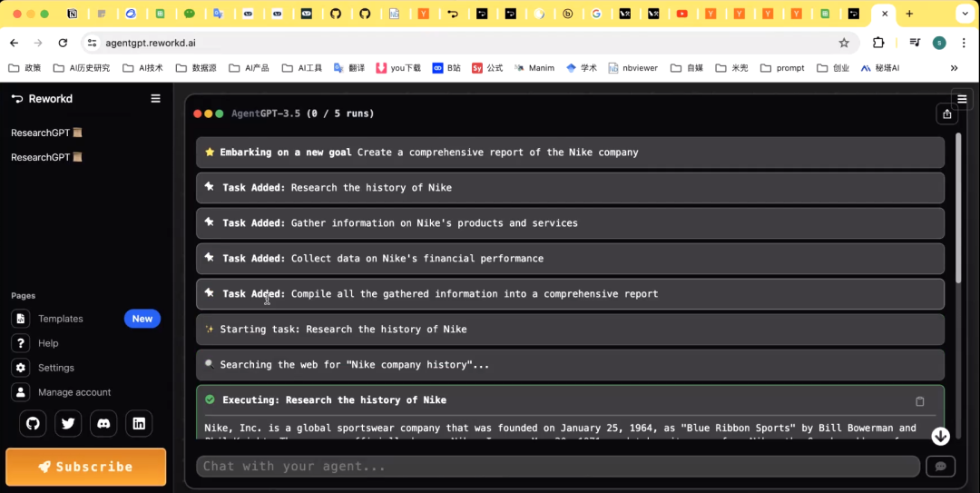Open the Twitter link icon in the sidebar
Image resolution: width=980 pixels, height=493 pixels.
(68, 424)
